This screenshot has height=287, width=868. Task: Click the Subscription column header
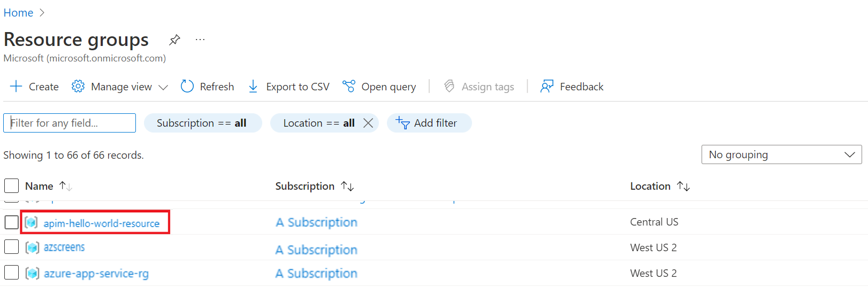[x=305, y=186]
